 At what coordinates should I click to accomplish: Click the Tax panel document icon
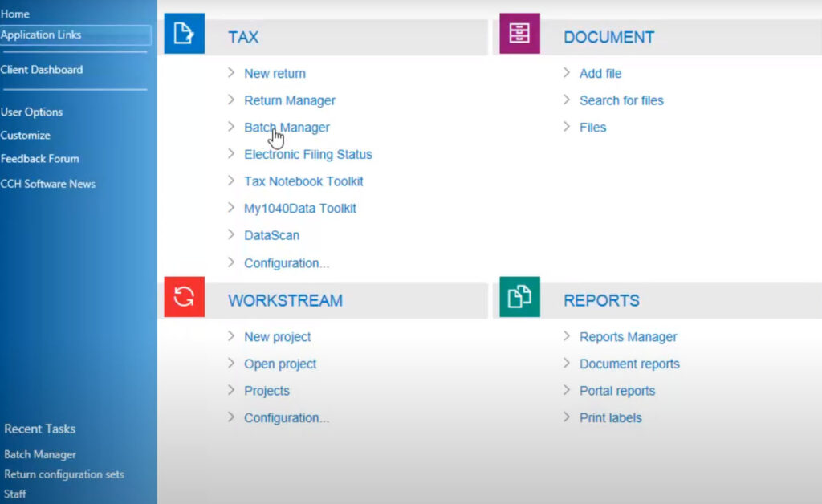coord(184,34)
